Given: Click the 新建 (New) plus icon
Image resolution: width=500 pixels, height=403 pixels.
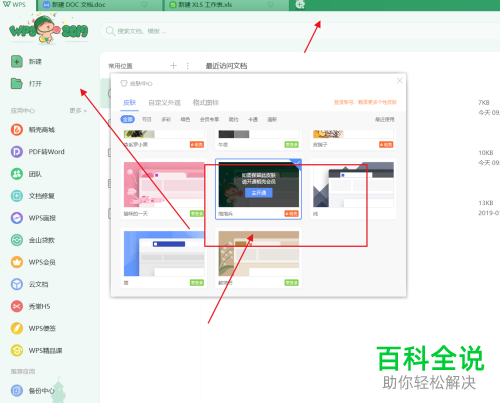Looking at the screenshot, I should [17, 62].
